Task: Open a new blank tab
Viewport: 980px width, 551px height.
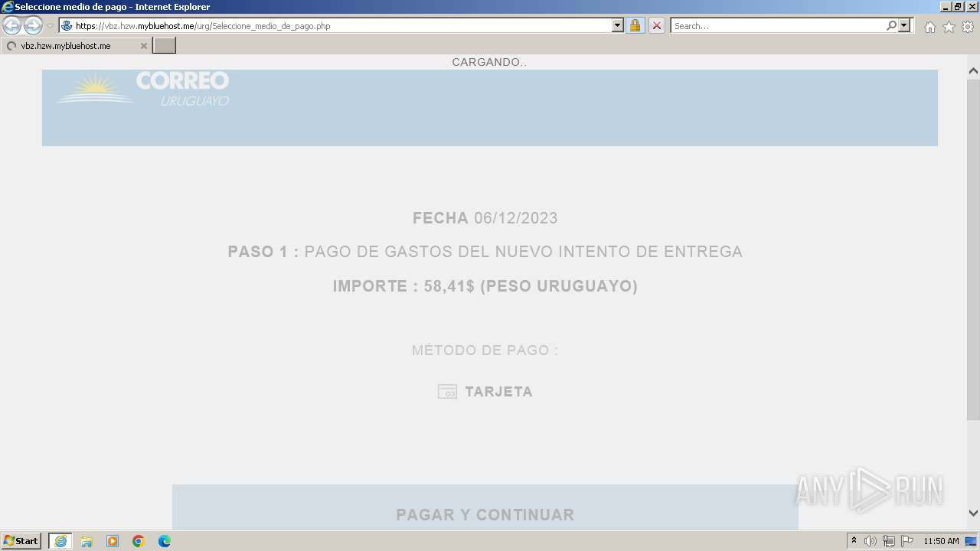Action: pos(165,46)
